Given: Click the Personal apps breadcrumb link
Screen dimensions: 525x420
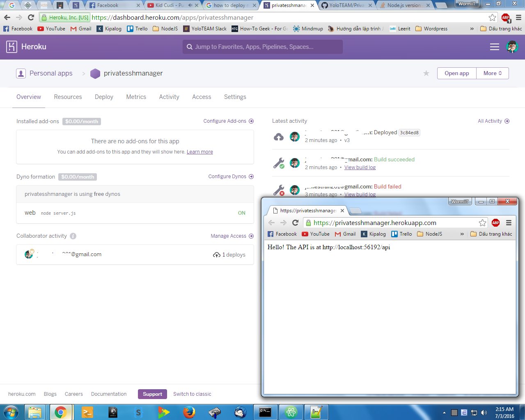Looking at the screenshot, I should coord(51,73).
